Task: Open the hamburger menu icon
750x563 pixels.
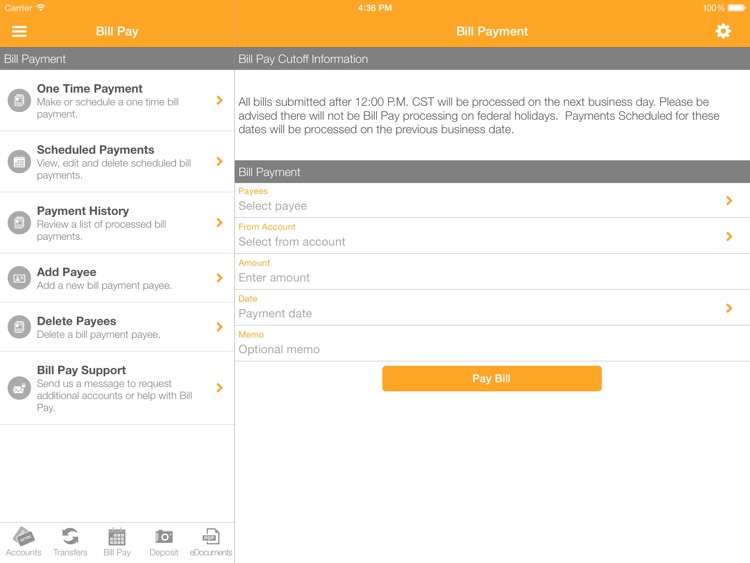Action: click(x=19, y=32)
